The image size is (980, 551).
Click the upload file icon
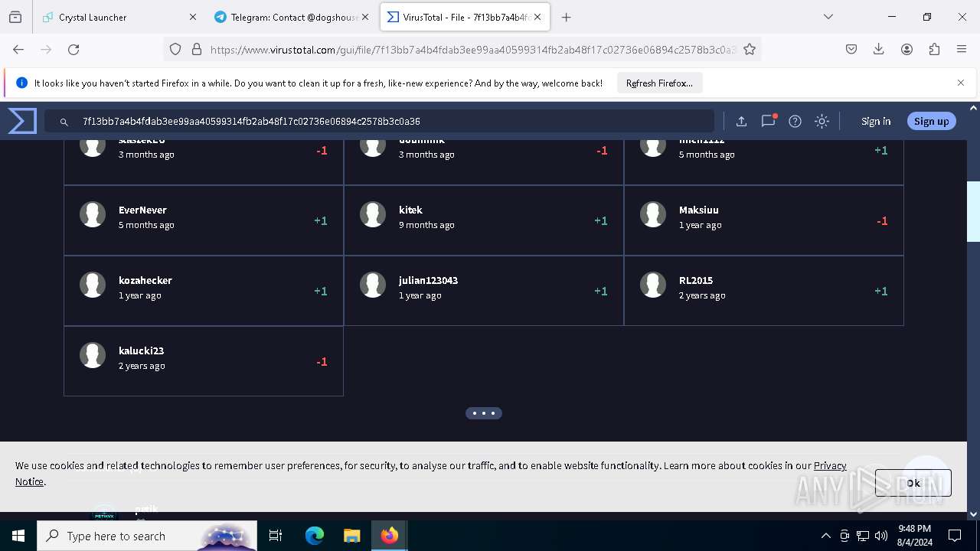(741, 121)
